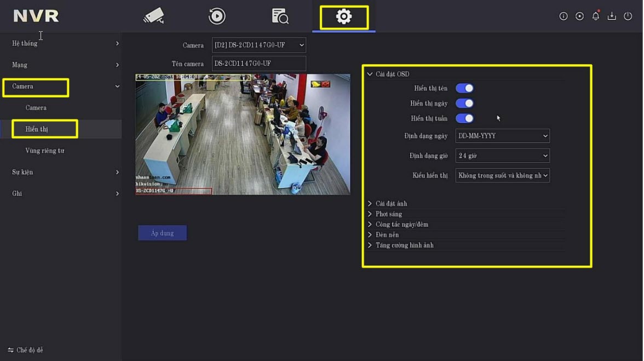Select Vùng riêng tư in the sidebar
The width and height of the screenshot is (644, 361).
[x=45, y=151]
